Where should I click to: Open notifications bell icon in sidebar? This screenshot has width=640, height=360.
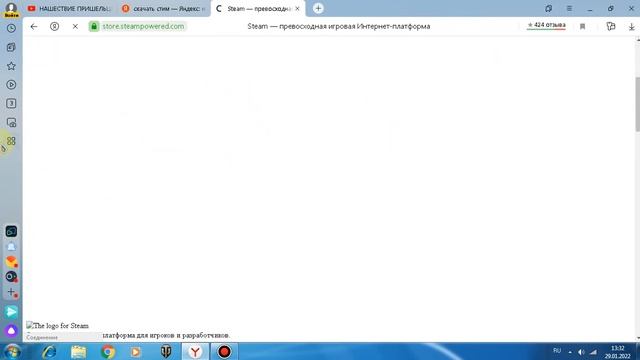tap(11, 247)
